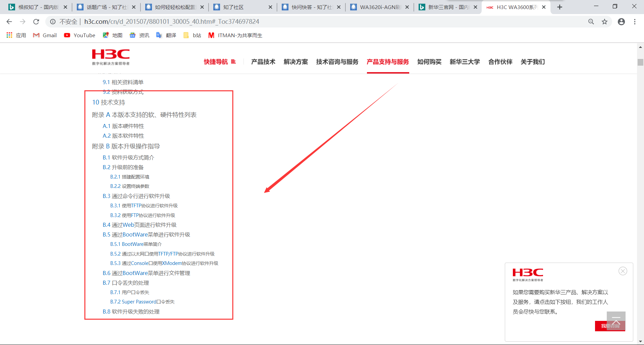Open the 资讯 news bookmark

pos(139,35)
